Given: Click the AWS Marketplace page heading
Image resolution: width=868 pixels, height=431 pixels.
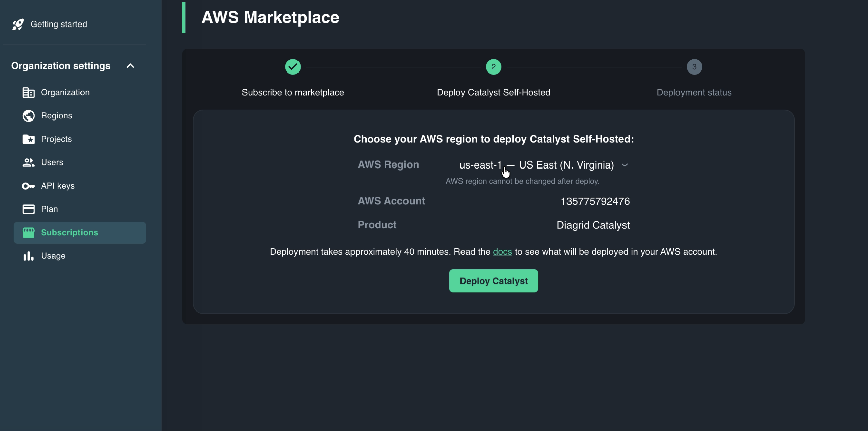Looking at the screenshot, I should click(270, 17).
